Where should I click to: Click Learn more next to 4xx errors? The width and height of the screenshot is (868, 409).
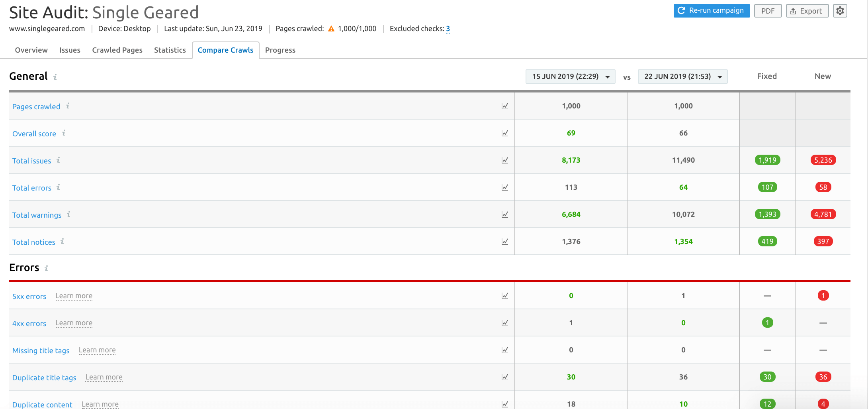[74, 323]
